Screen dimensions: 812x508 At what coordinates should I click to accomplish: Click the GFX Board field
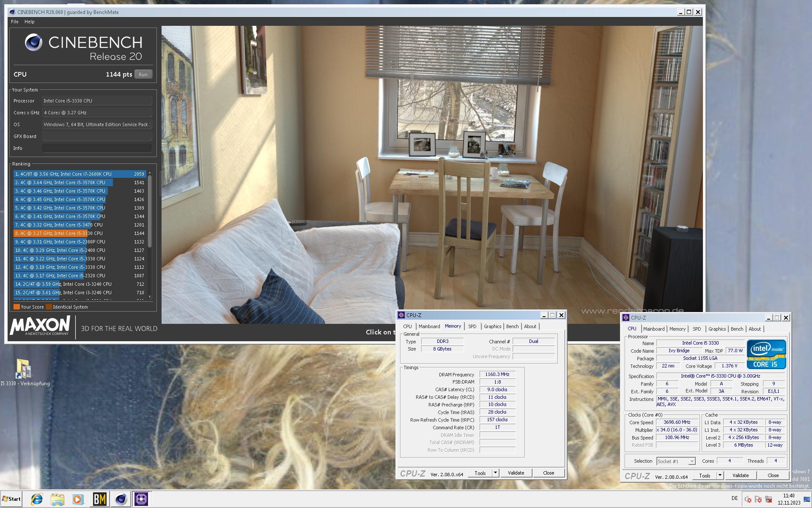(x=97, y=136)
